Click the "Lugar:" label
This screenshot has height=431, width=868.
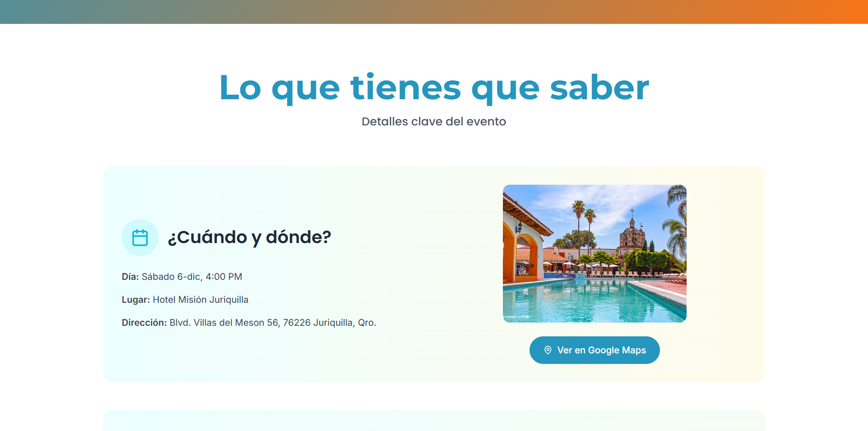(136, 300)
